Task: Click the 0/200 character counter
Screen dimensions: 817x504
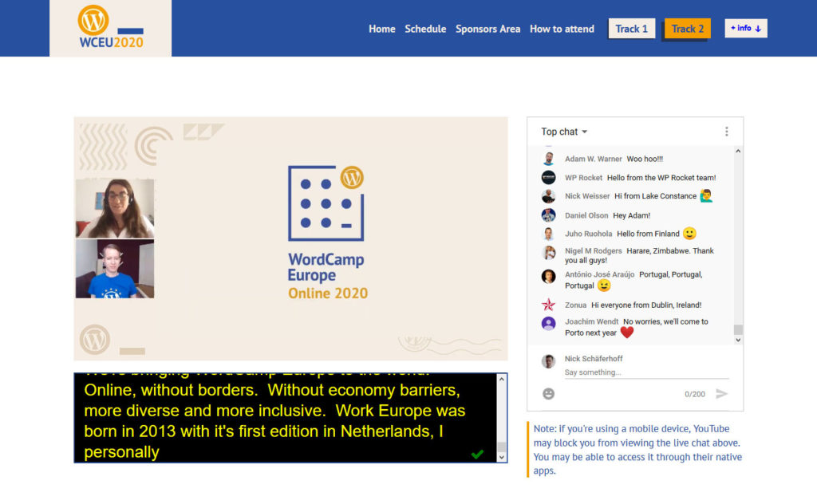Action: 695,394
